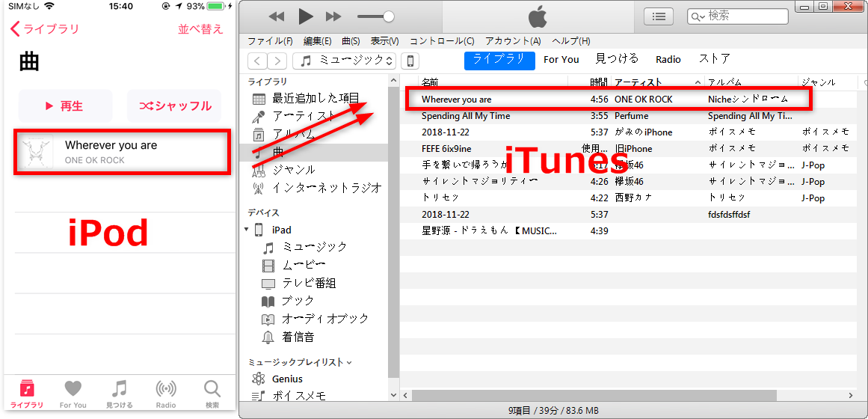This screenshot has width=868, height=419.
Task: Tap the search magnifier tab on iPod
Action: (x=212, y=393)
